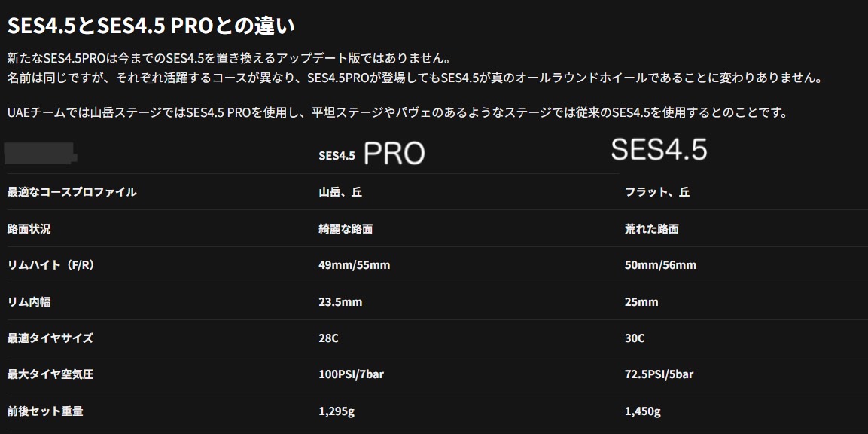
Task: Click the 100PSI/7bar pressure value
Action: pos(351,374)
